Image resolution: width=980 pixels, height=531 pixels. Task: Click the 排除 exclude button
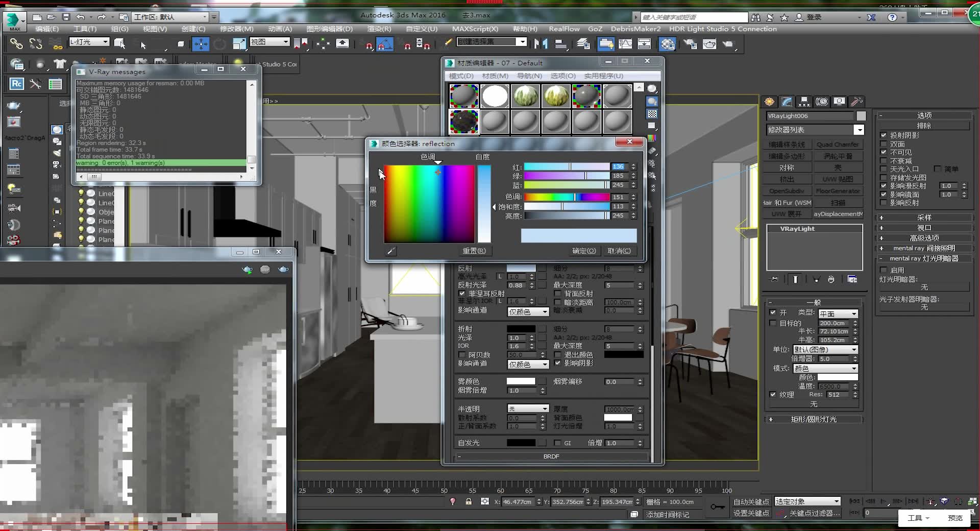pyautogui.click(x=924, y=126)
